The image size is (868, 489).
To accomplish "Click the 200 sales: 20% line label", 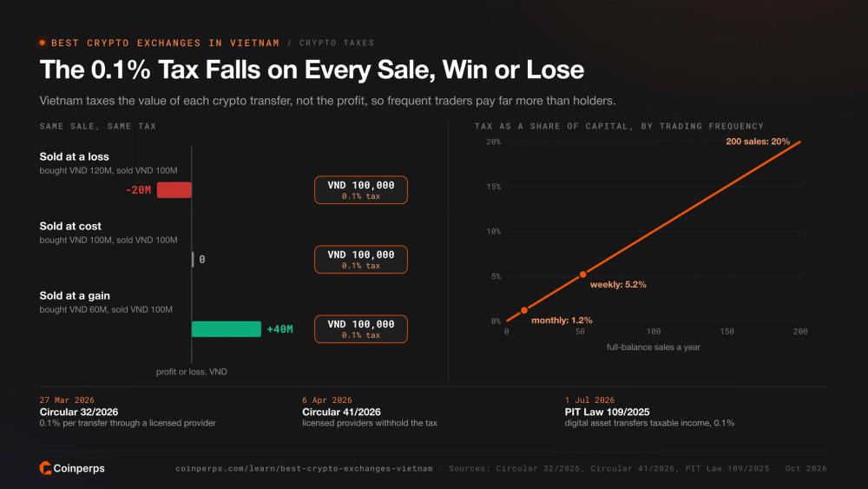I will tap(757, 142).
